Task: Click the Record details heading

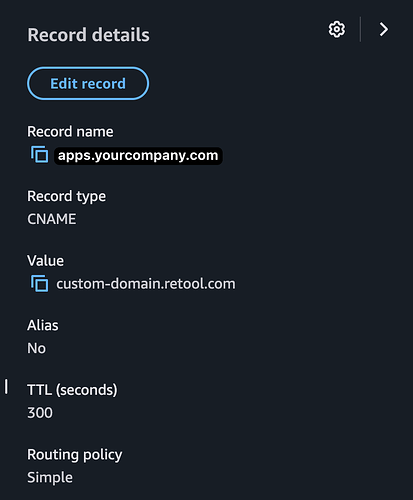Action: tap(88, 35)
